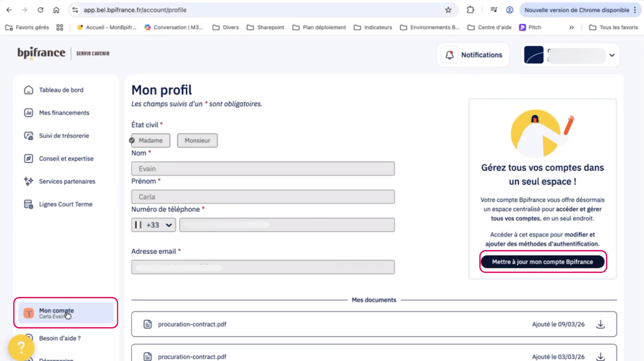Download procuration-contract.pdf added 09/03/26
The height and width of the screenshot is (361, 644).
[x=600, y=325]
